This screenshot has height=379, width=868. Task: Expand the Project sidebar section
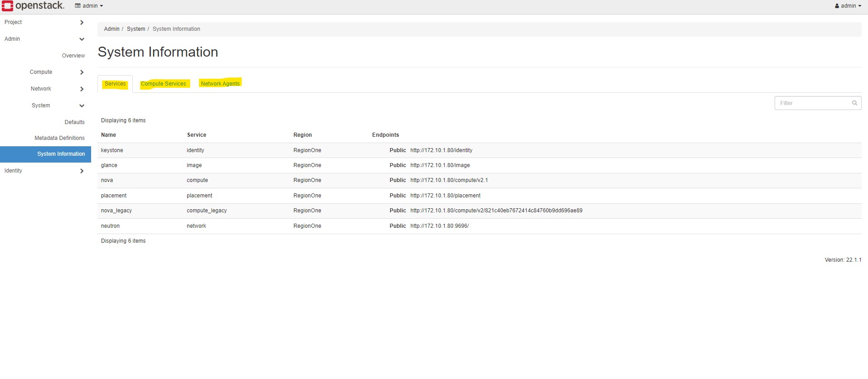(44, 22)
